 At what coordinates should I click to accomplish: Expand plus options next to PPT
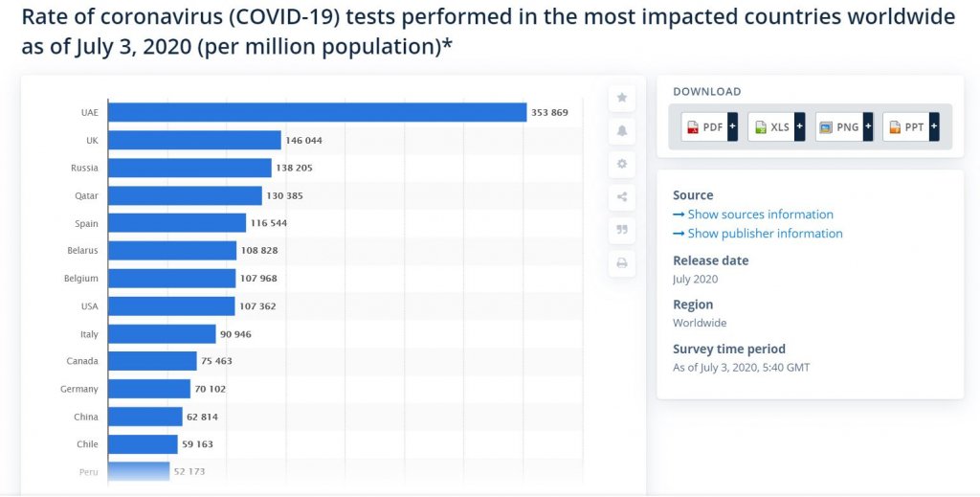pyautogui.click(x=934, y=126)
